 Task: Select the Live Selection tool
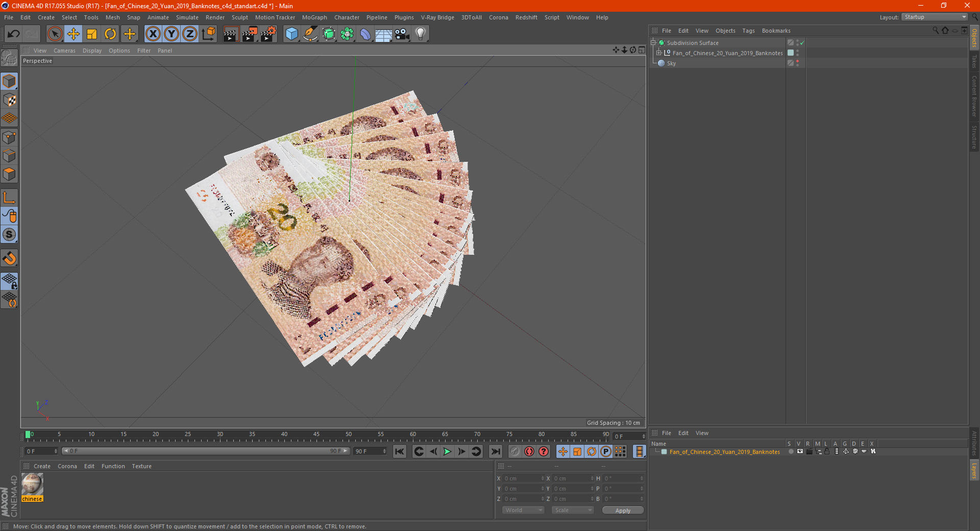coord(55,34)
